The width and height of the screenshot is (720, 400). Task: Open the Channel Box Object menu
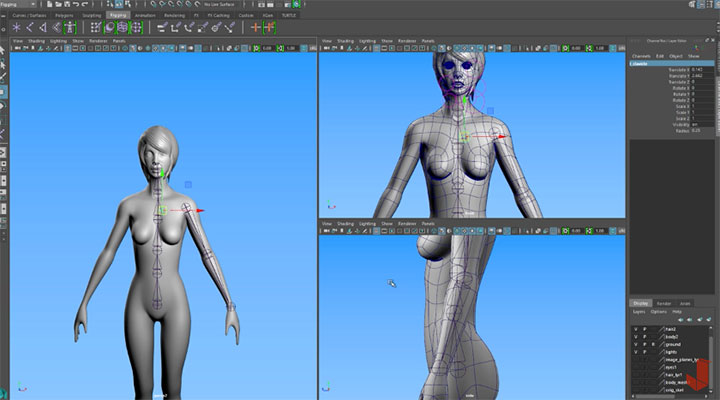675,56
